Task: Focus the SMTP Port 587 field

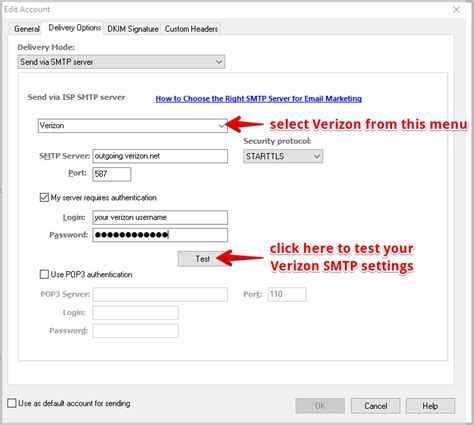Action: click(112, 174)
